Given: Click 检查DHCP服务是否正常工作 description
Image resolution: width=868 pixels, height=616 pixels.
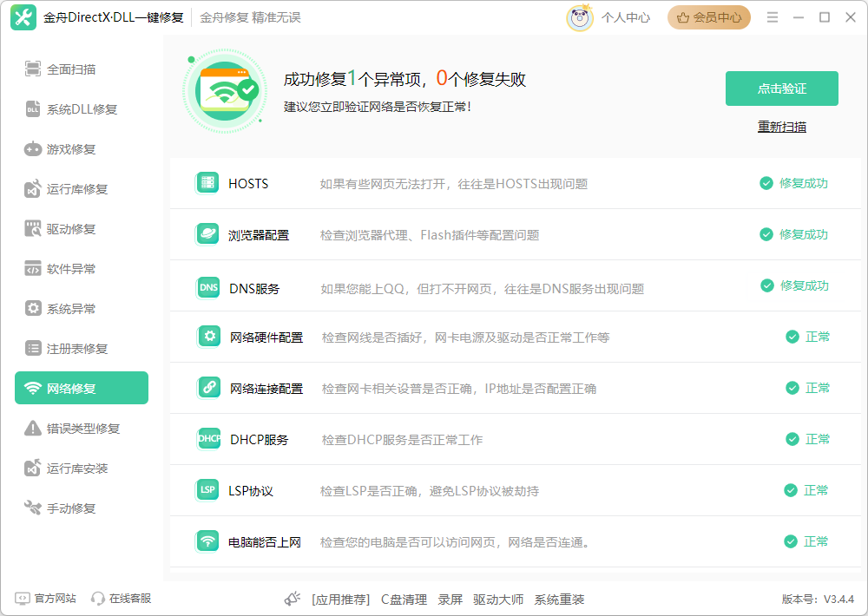Looking at the screenshot, I should 402,440.
